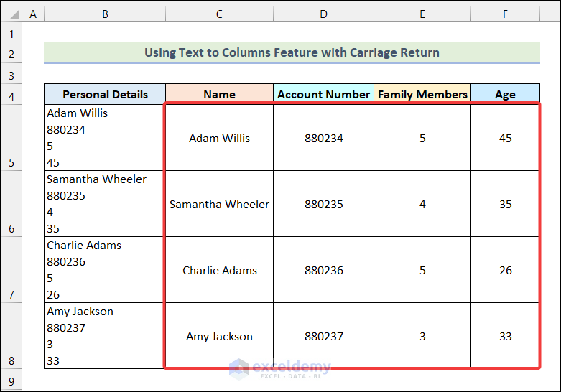Click account number 880237 cell

pyautogui.click(x=323, y=336)
